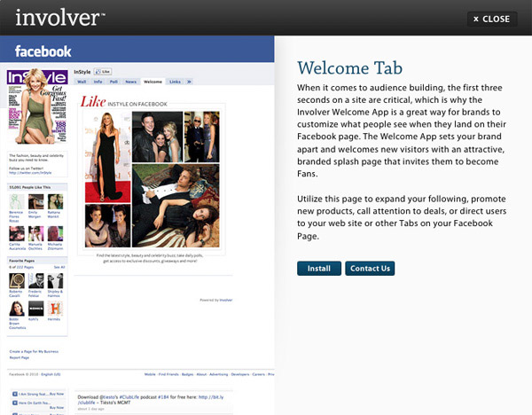This screenshot has height=415, width=532.
Task: Click Create a Page for My Business
Action: click(34, 351)
